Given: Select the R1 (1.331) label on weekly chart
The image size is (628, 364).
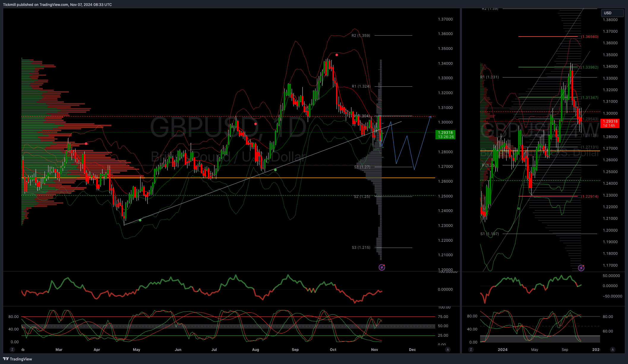Looking at the screenshot, I should click(x=489, y=77).
